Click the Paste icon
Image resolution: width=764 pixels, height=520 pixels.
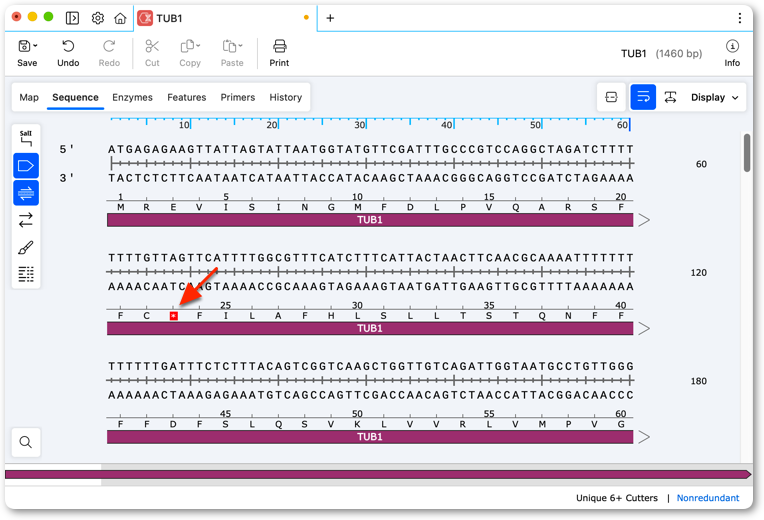click(x=229, y=46)
